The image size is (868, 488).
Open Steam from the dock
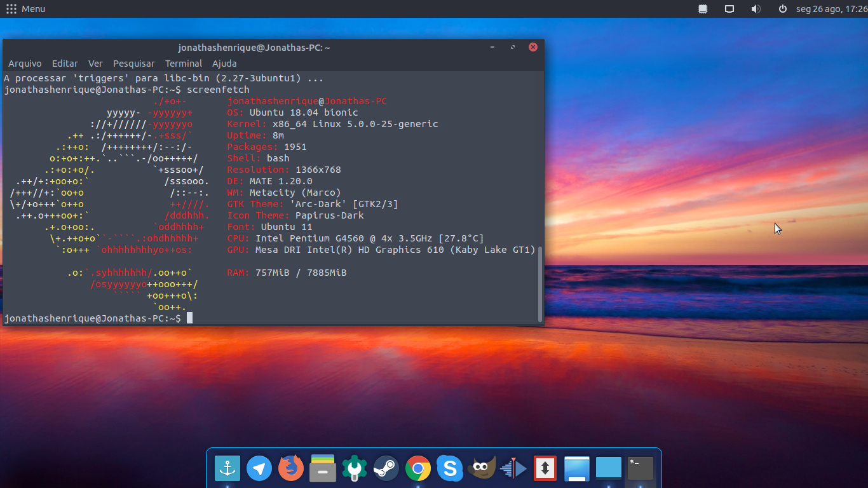(x=386, y=469)
